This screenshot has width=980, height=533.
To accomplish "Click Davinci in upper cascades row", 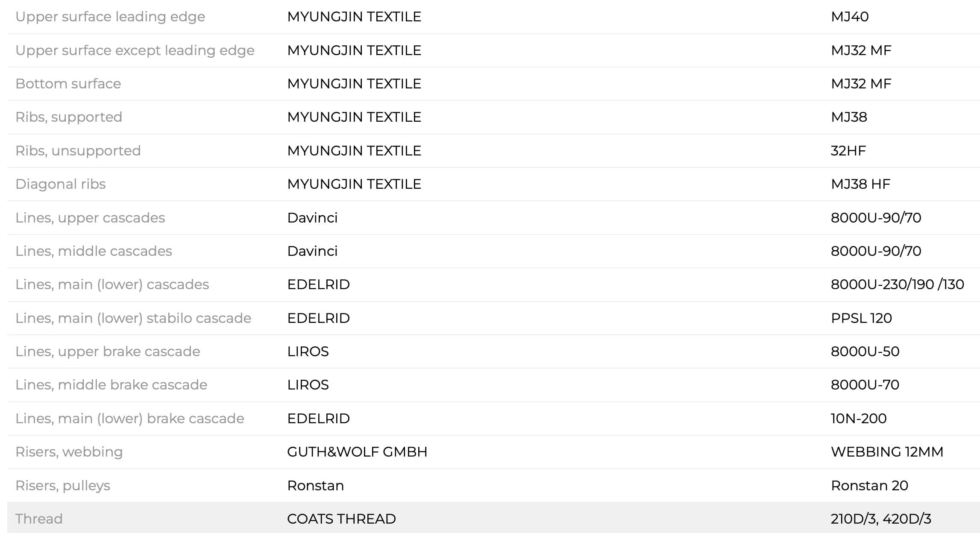I will 312,218.
